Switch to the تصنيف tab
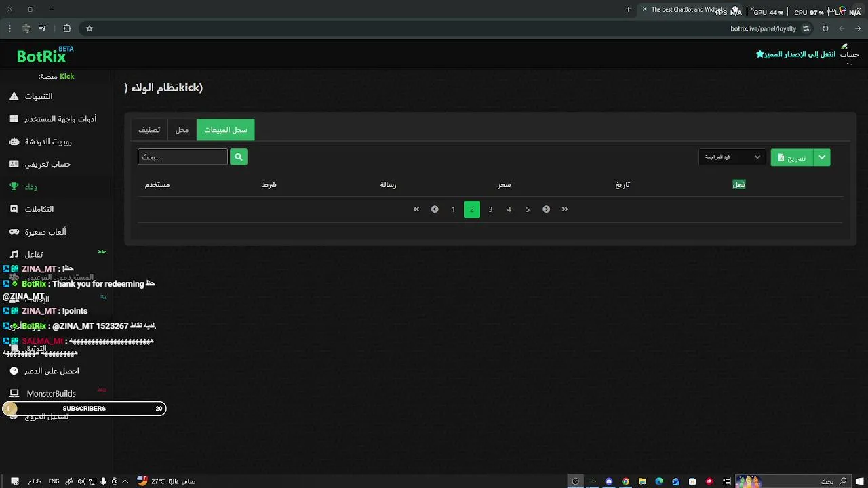This screenshot has width=868, height=488. pos(149,129)
